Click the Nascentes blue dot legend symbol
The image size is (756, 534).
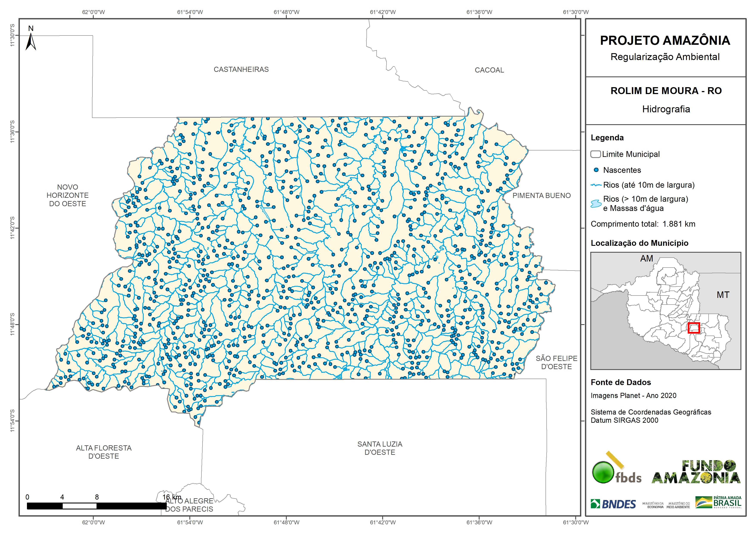(x=596, y=170)
